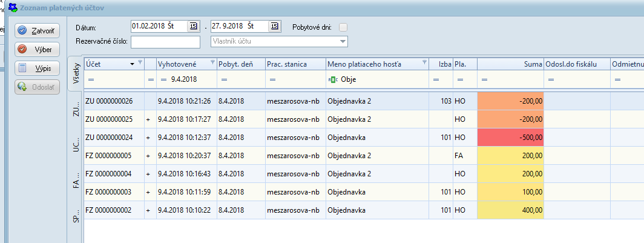Expand the Vlastník účtu dropdown
644x243 pixels.
tap(343, 41)
